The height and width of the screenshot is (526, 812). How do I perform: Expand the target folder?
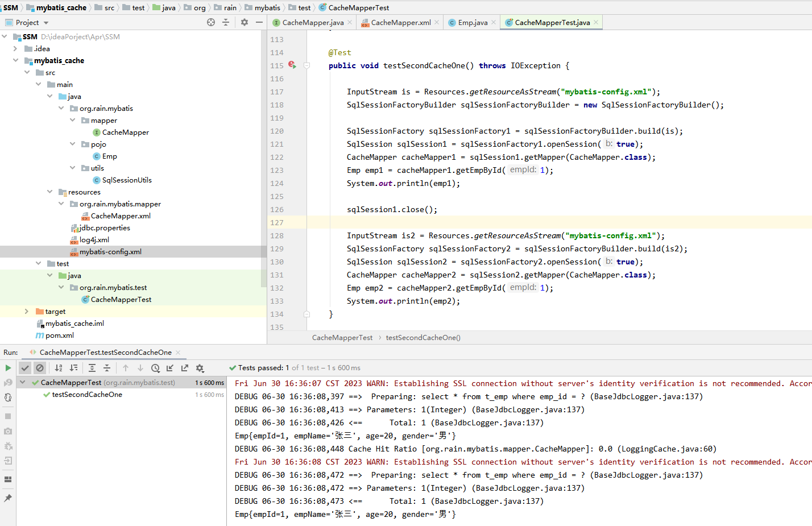click(27, 311)
